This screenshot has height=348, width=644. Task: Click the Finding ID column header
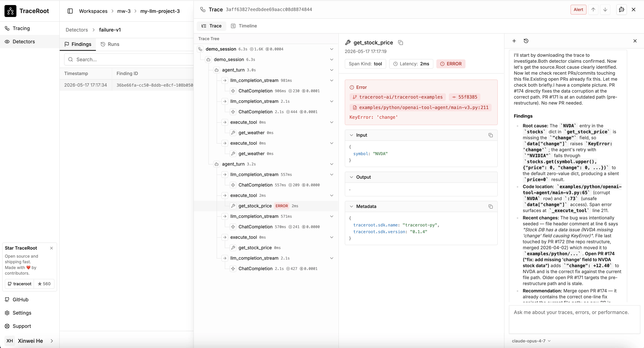pyautogui.click(x=127, y=74)
